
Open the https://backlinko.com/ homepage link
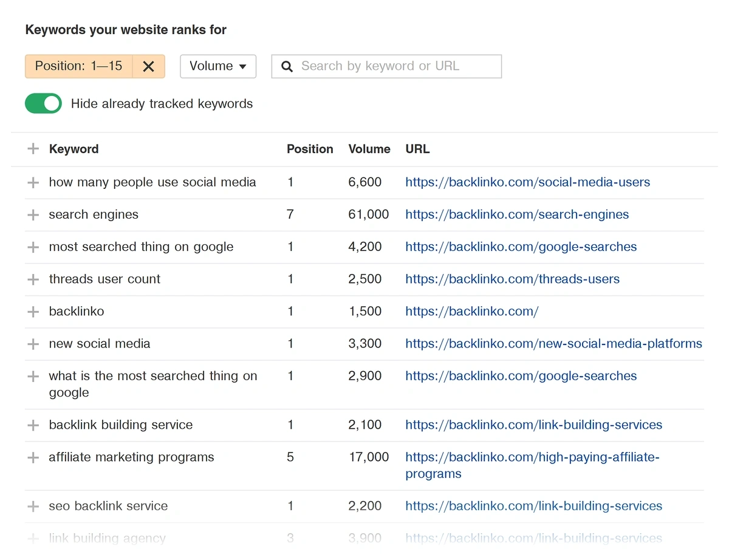[471, 312]
